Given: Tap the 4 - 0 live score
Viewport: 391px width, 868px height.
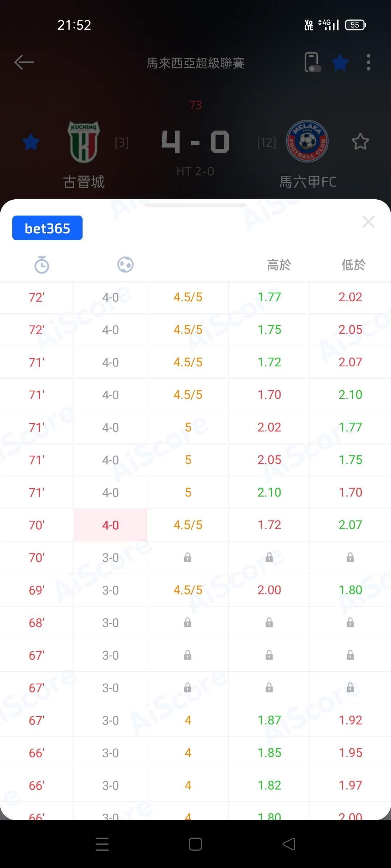Looking at the screenshot, I should (x=195, y=142).
